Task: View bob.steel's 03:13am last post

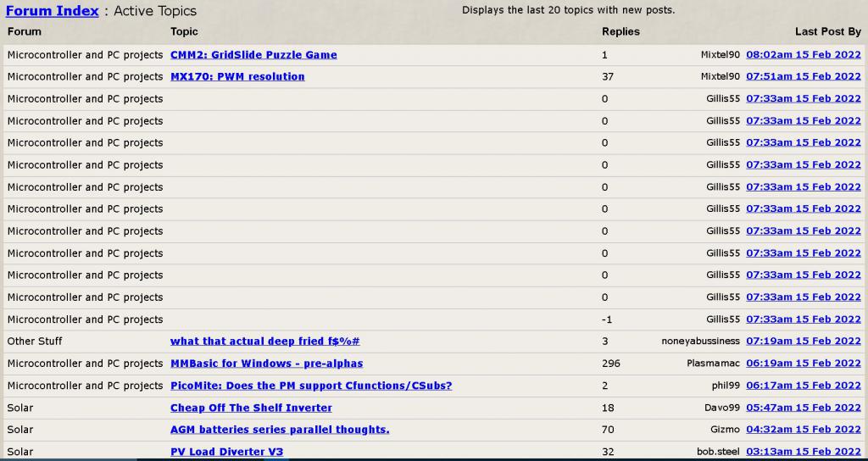Action: tap(803, 452)
